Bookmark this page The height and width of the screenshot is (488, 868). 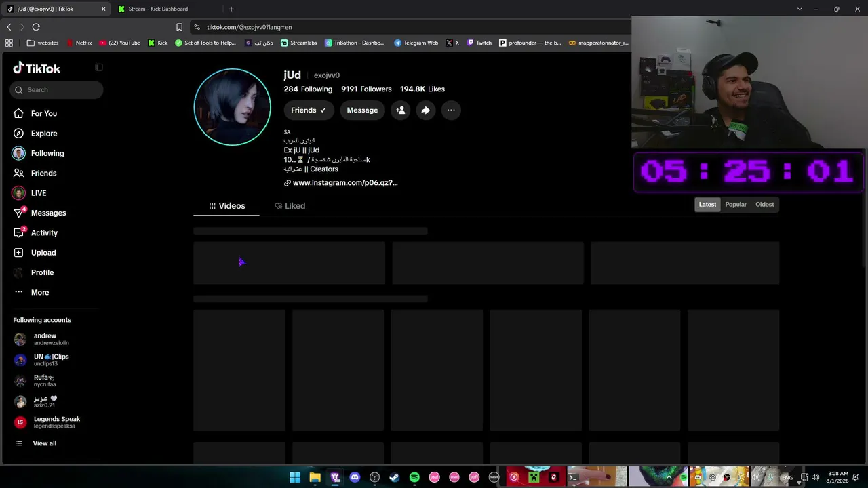179,27
